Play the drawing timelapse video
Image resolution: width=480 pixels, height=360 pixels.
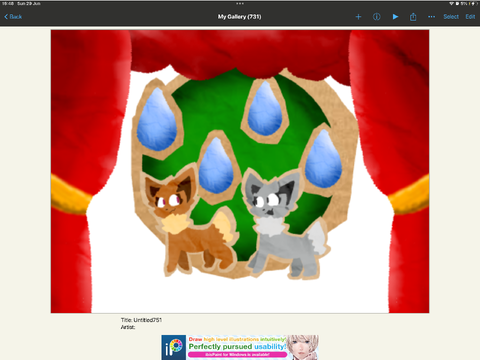pyautogui.click(x=395, y=17)
